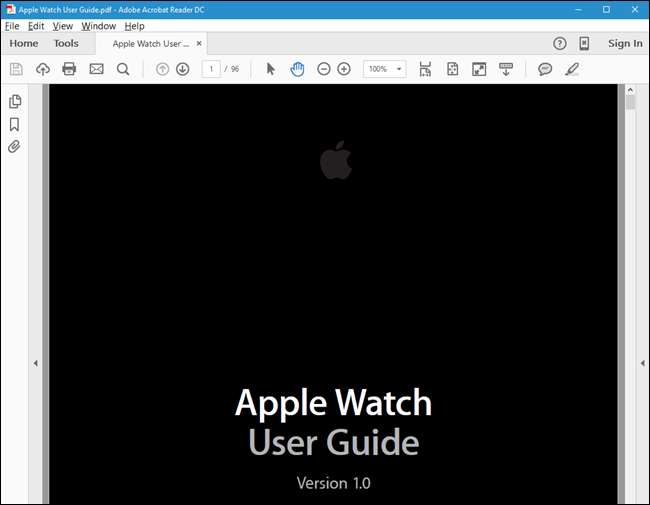Minimize the Acrobat Reader window

click(578, 10)
